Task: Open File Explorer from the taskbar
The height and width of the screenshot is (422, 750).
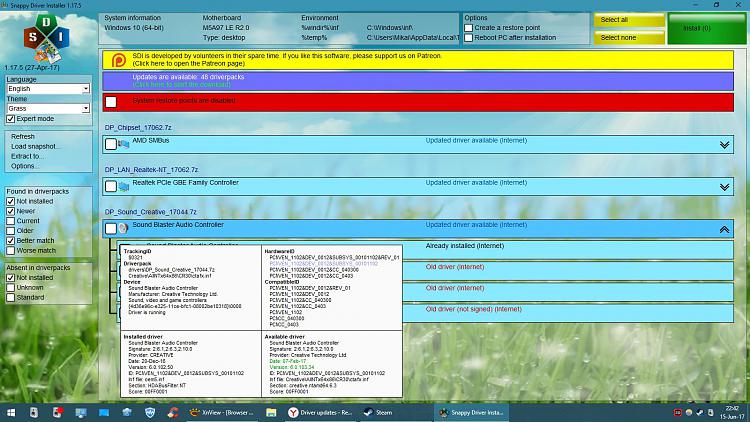Action: tap(271, 412)
